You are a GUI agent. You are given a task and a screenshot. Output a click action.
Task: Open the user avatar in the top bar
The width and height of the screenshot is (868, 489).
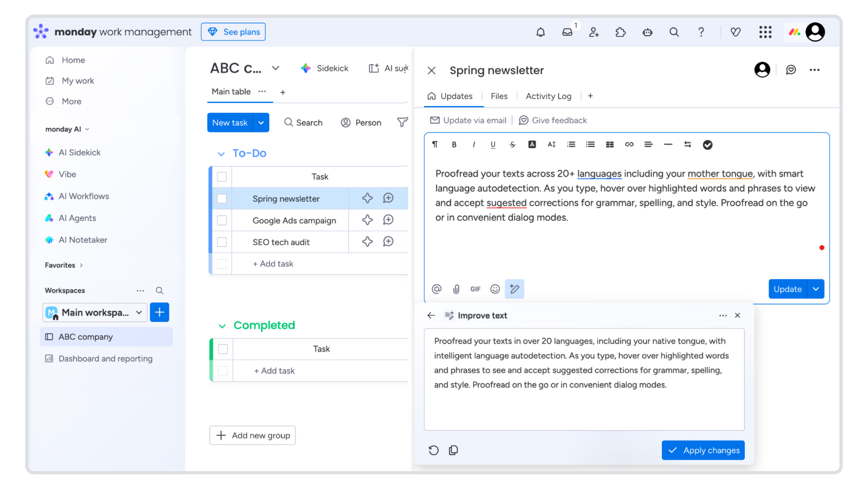pyautogui.click(x=815, y=32)
